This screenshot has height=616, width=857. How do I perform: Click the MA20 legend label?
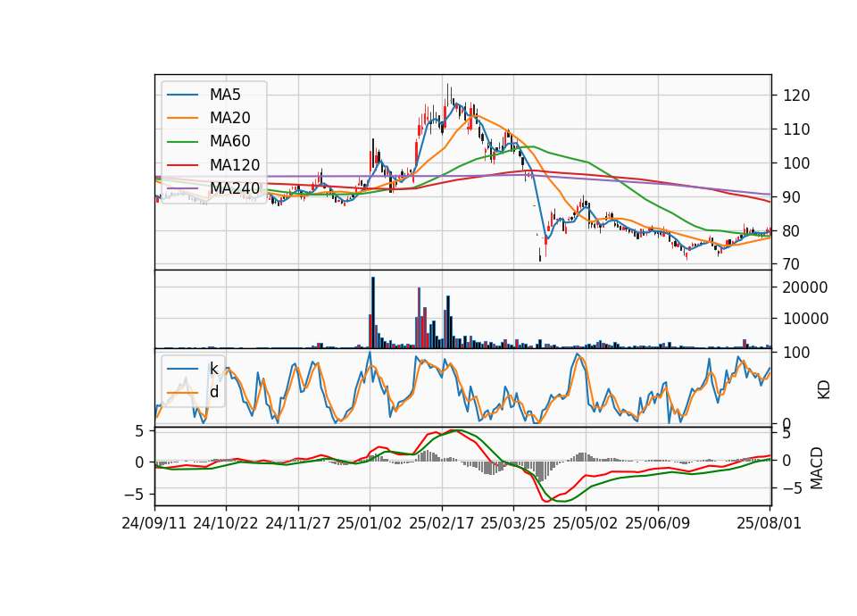point(229,118)
